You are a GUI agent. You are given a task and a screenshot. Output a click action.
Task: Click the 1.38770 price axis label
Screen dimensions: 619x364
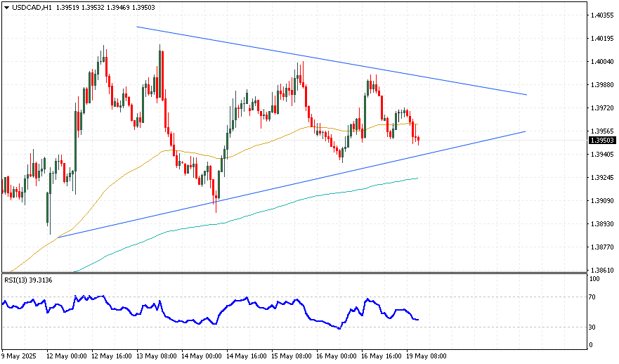[x=602, y=247]
